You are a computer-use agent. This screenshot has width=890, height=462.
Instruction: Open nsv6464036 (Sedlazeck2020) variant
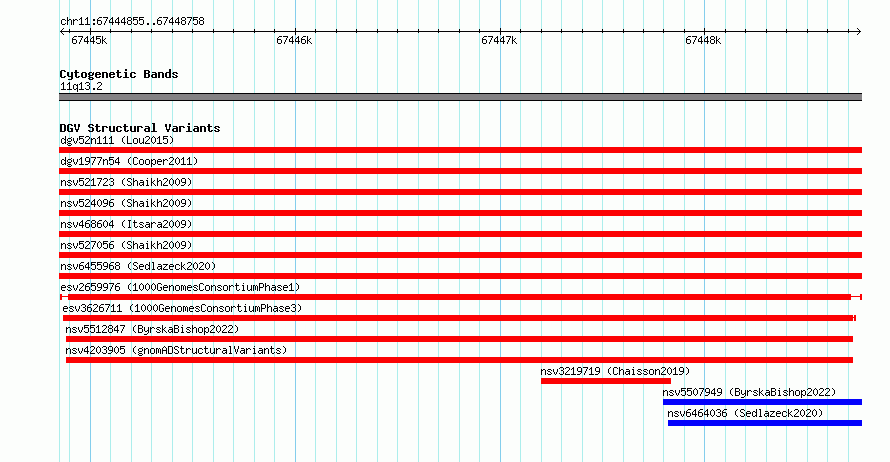point(745,413)
